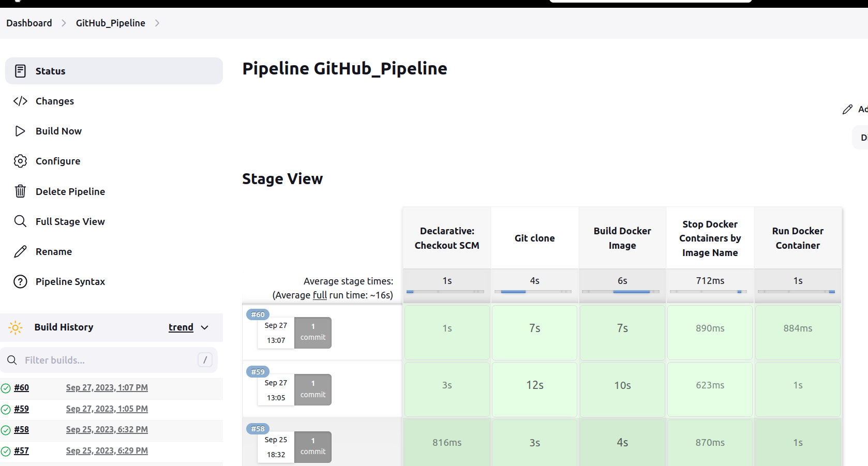Click the Delete Pipeline trash icon
The height and width of the screenshot is (466, 868).
point(20,191)
